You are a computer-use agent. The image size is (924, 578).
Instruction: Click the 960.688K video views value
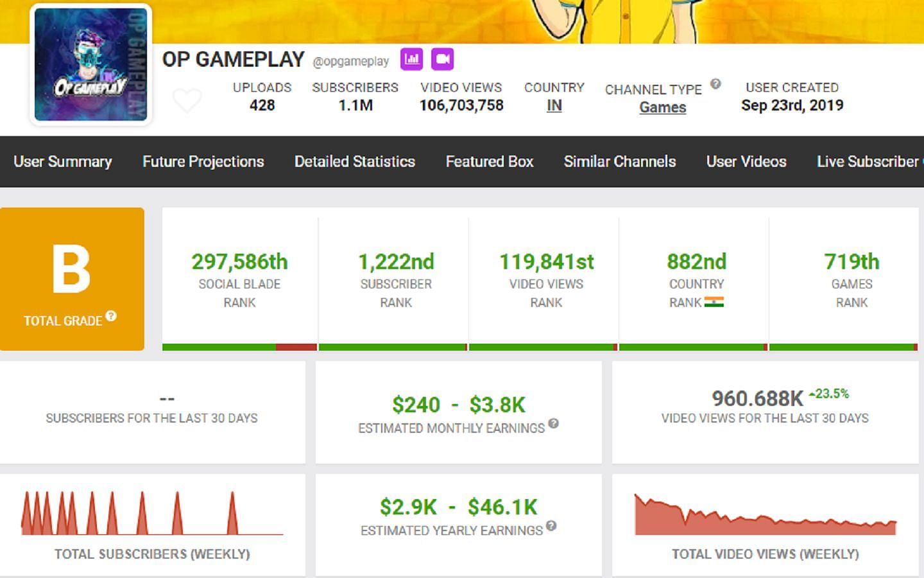pyautogui.click(x=757, y=398)
